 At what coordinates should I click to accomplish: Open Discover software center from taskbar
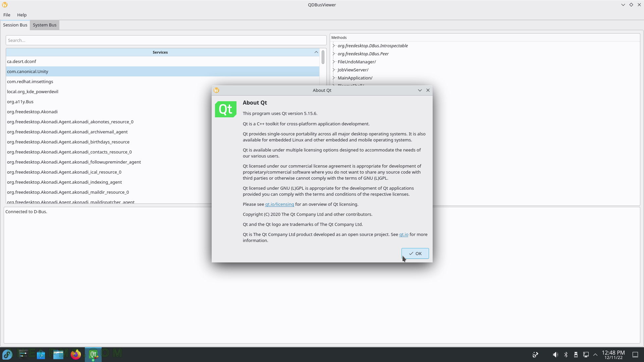[x=41, y=354]
